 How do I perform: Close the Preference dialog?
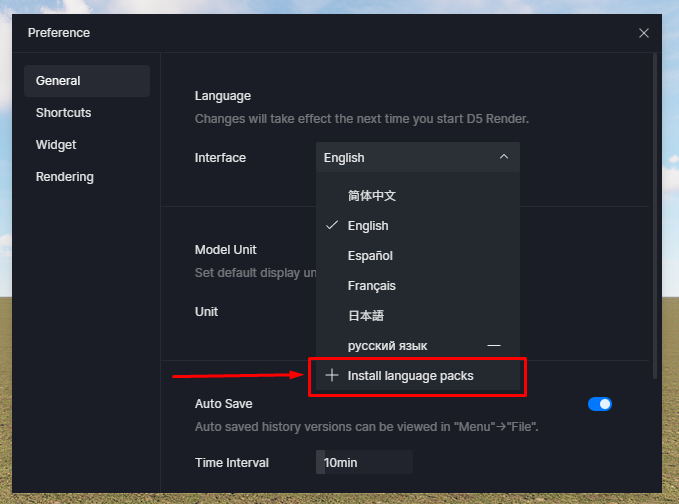click(x=643, y=33)
